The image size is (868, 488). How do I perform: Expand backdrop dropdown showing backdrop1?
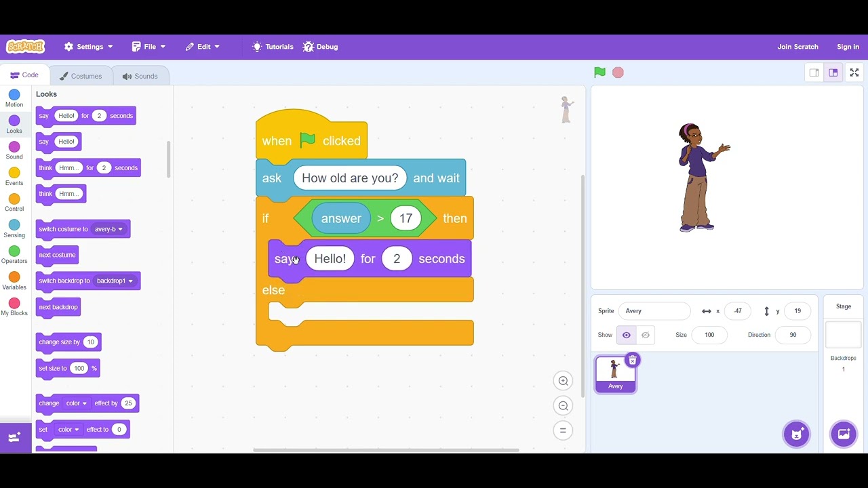coord(114,281)
